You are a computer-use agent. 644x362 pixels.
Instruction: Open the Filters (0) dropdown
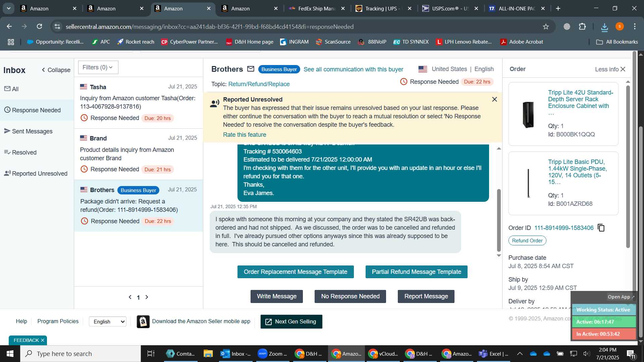click(98, 67)
